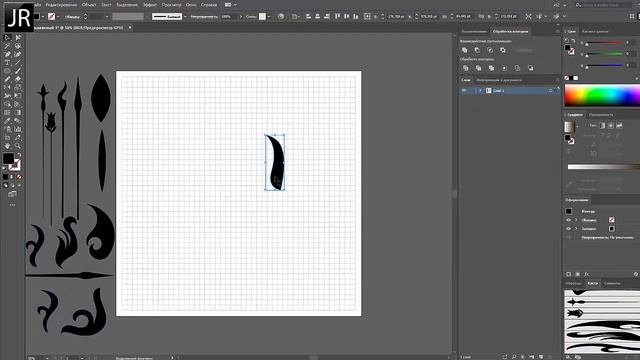The width and height of the screenshot is (640, 360).
Task: Expand Заливка row in Appearance panel
Action: [576, 229]
